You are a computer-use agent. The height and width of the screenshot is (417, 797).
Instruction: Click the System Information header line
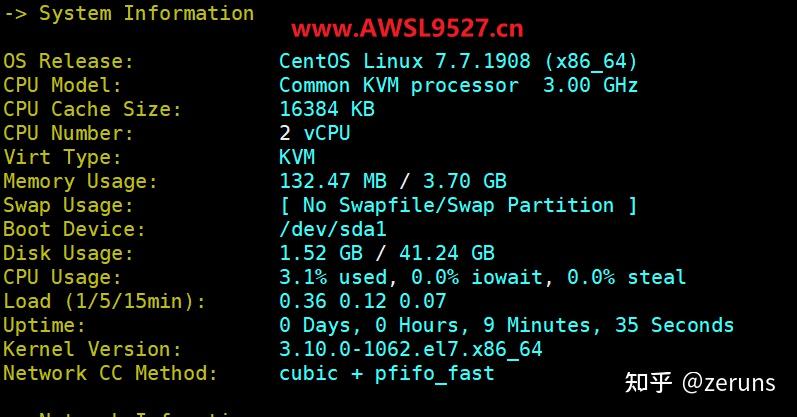pos(128,13)
